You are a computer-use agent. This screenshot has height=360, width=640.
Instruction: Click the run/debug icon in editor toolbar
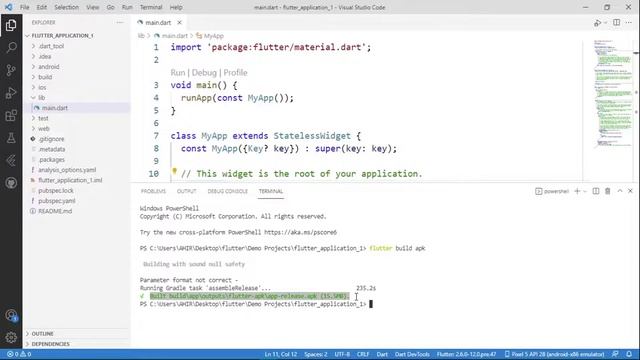(x=598, y=23)
